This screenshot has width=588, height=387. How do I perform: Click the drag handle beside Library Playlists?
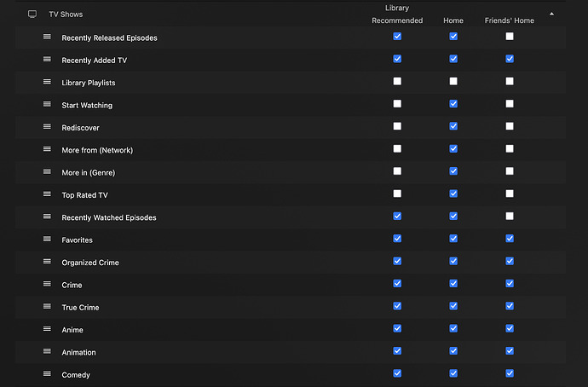pos(47,82)
